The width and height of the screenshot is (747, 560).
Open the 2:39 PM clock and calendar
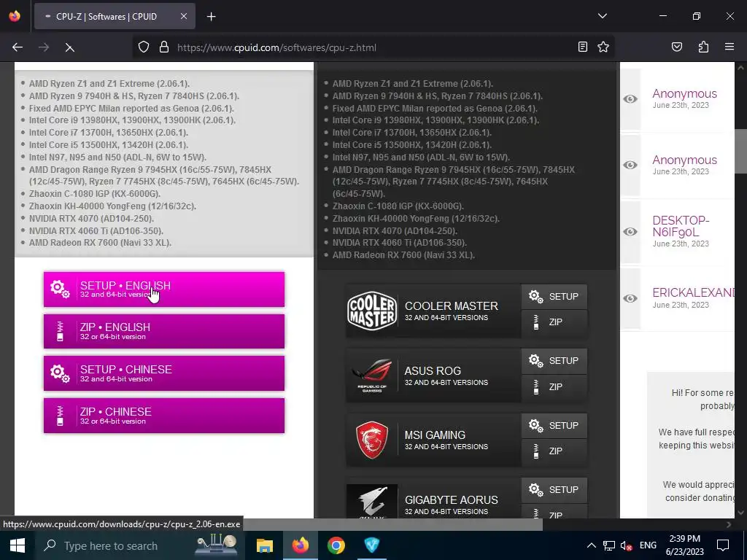click(685, 545)
